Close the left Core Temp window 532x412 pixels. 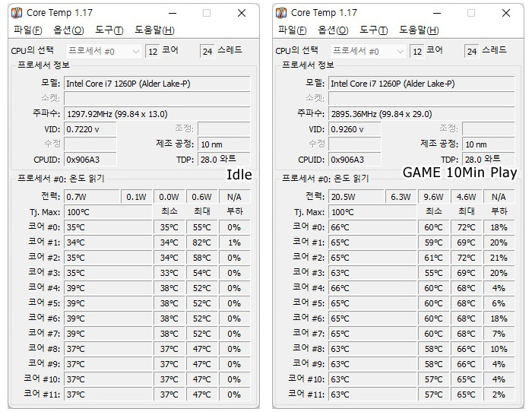click(x=242, y=13)
